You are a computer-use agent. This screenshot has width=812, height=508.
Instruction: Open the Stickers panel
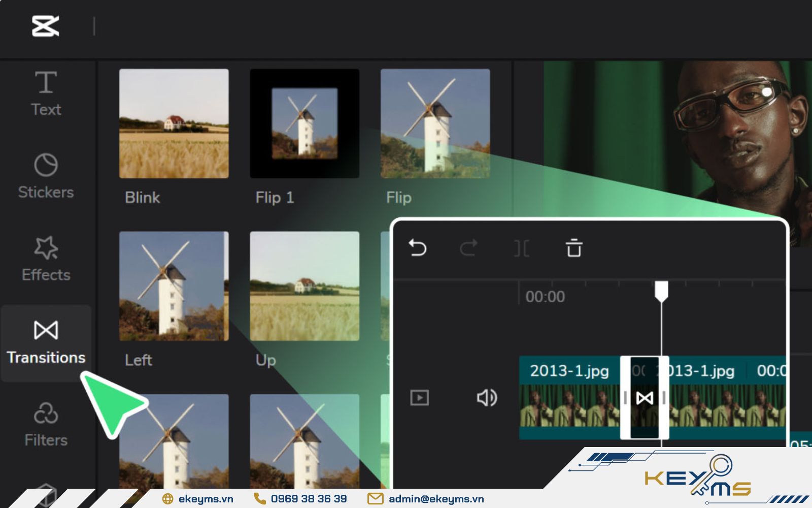[46, 176]
